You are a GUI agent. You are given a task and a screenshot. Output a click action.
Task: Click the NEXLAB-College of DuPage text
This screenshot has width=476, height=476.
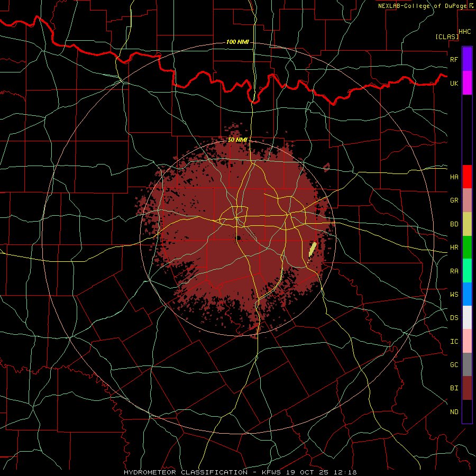coord(422,6)
